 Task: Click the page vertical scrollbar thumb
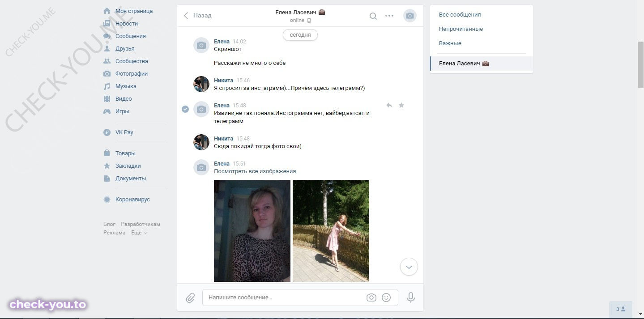(640, 64)
